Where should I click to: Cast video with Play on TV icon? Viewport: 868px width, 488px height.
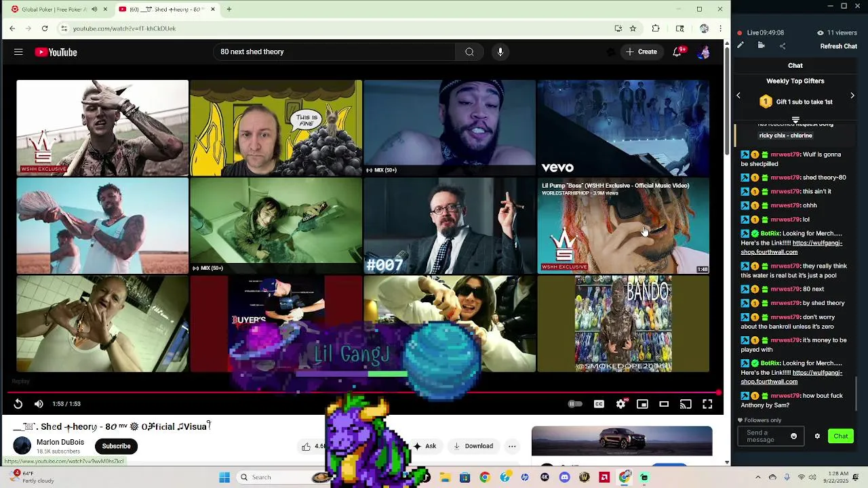coord(686,404)
